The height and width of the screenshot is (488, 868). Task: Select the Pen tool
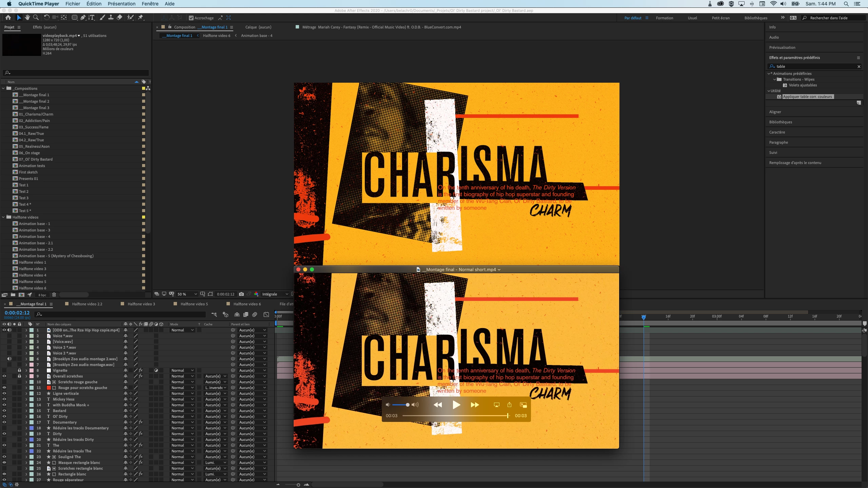[83, 18]
